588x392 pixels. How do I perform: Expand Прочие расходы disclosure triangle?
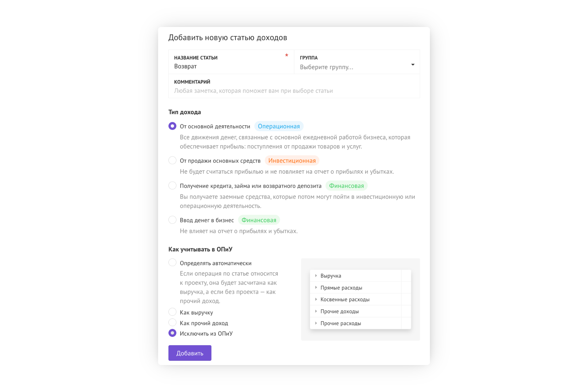coord(316,323)
